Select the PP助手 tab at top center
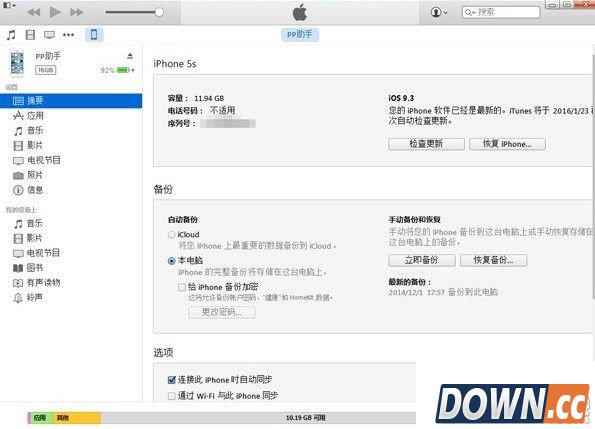Screen dimensions: 595x429 [x=300, y=35]
